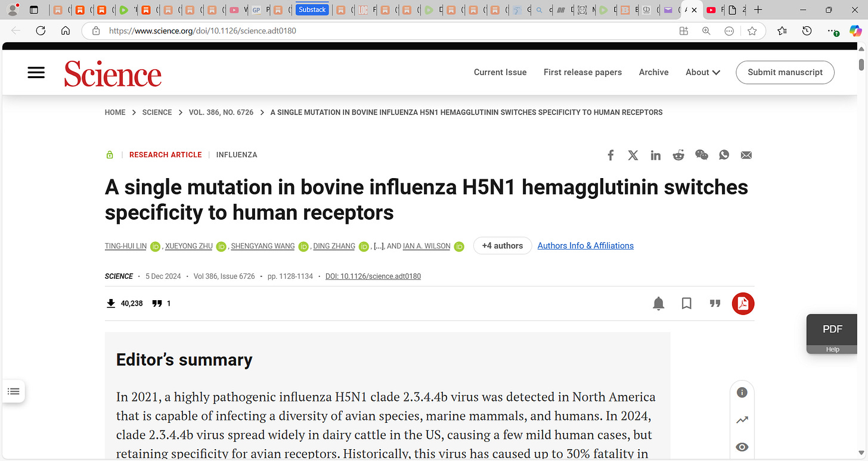Click the browser address bar URL

203,31
